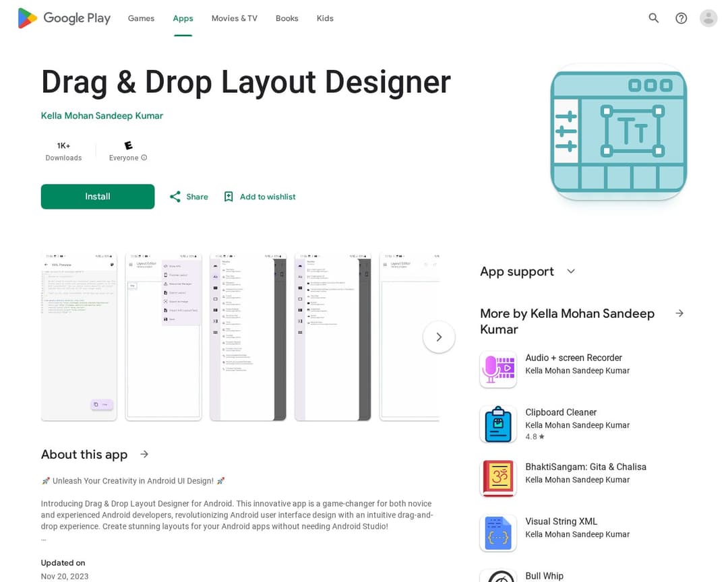
Task: Switch to the Games tab
Action: click(141, 18)
